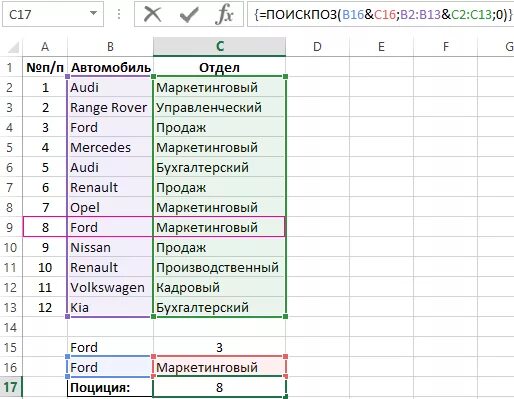
Task: Click cell A9 containing 8
Action: coord(45,227)
